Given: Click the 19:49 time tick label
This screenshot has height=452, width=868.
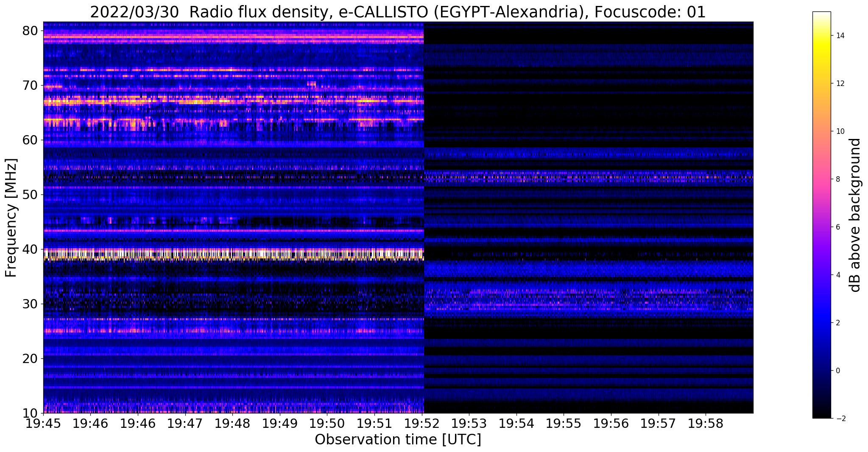Looking at the screenshot, I should pos(280,424).
